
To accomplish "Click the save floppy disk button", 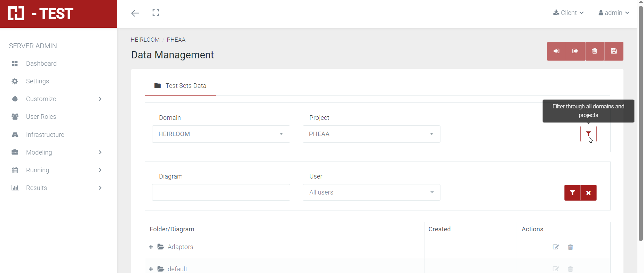I will tap(614, 51).
